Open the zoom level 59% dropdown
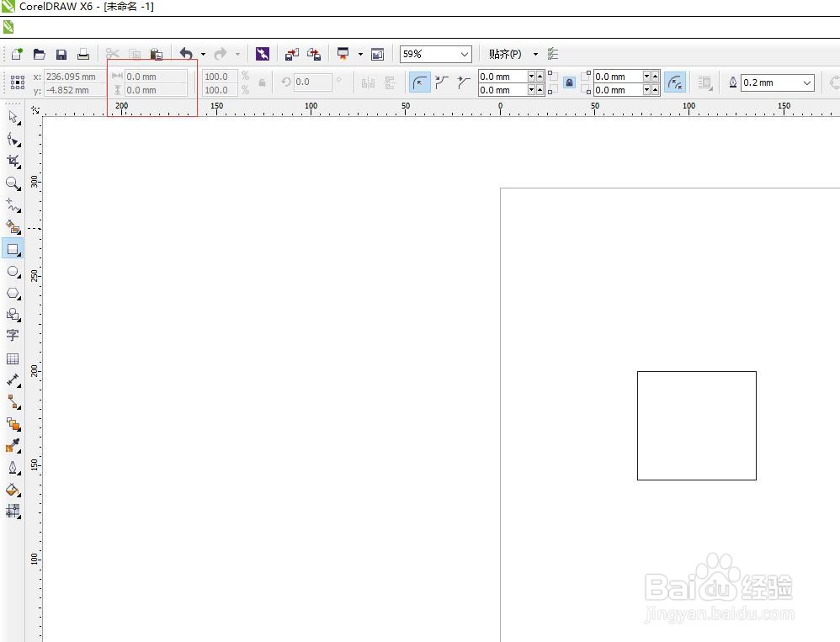The width and height of the screenshot is (840, 642). point(464,54)
